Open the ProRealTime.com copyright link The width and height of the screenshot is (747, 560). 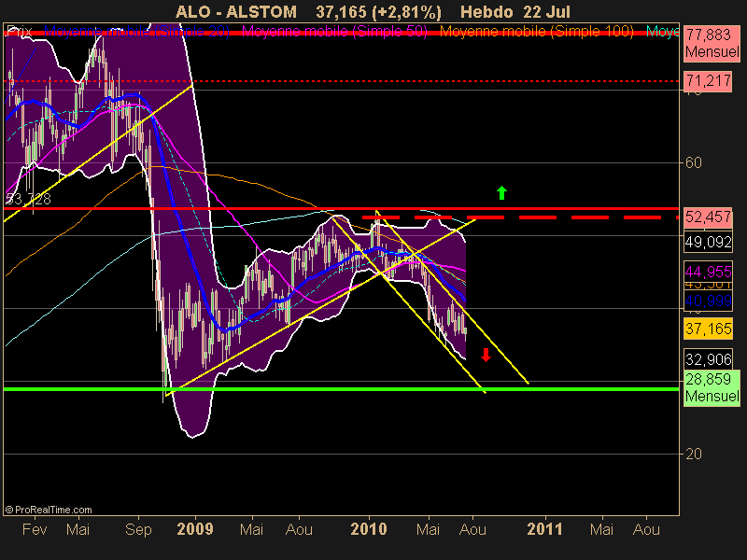(x=49, y=510)
